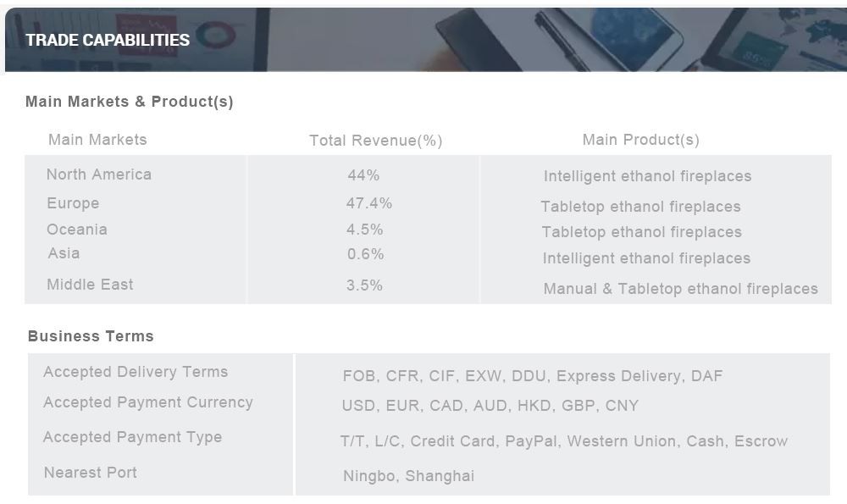The height and width of the screenshot is (504, 847).
Task: Click the 44% revenue value
Action: tap(363, 175)
